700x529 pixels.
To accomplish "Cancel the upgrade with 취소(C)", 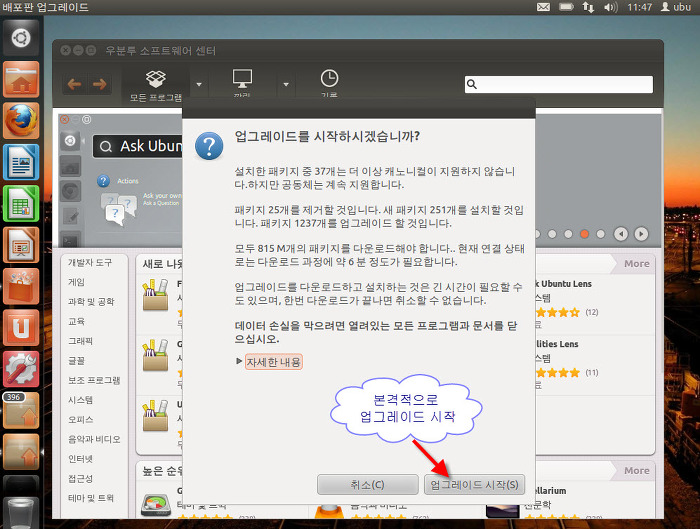I will point(367,485).
